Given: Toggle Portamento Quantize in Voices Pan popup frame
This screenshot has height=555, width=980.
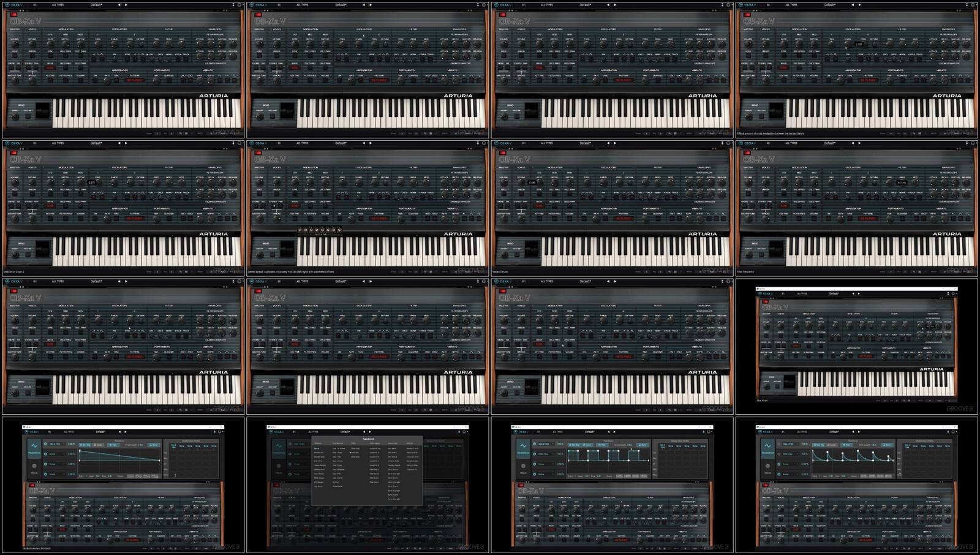Looking at the screenshot, I should click(x=412, y=219).
